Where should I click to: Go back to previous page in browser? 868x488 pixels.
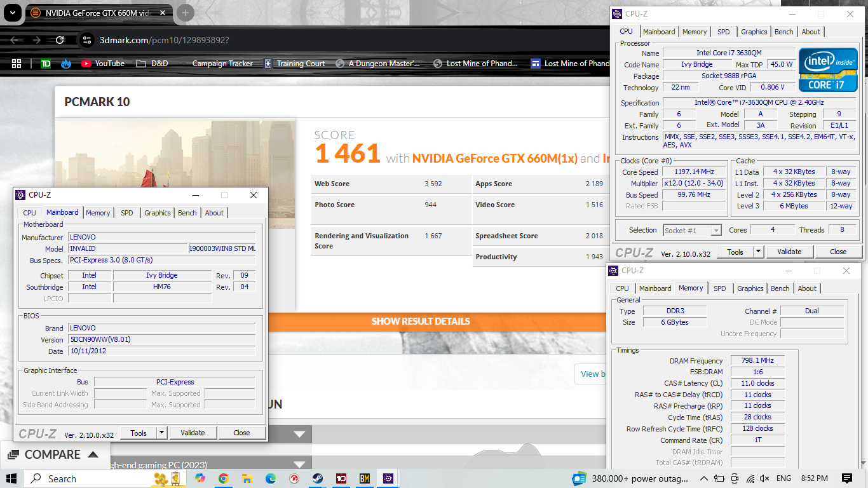click(x=14, y=40)
